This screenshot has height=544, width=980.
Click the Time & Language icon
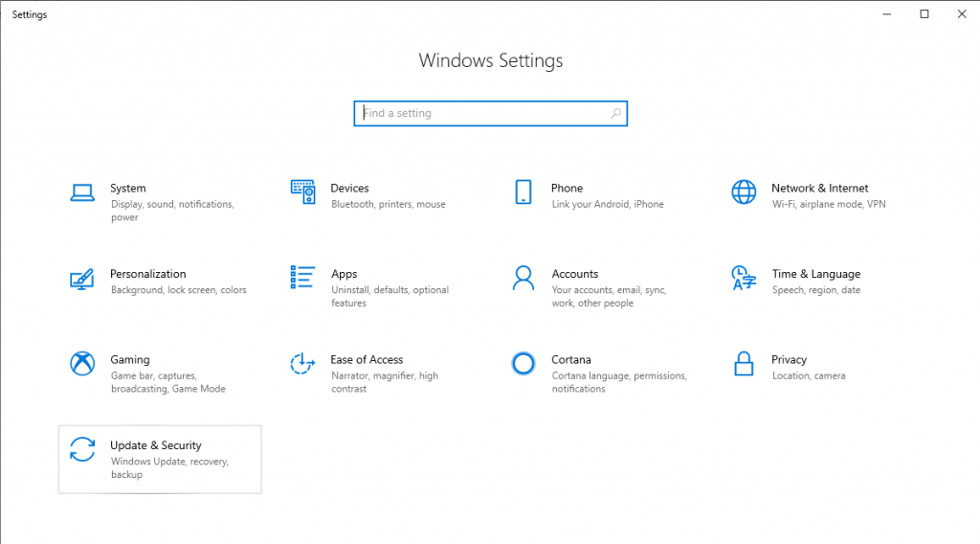744,279
